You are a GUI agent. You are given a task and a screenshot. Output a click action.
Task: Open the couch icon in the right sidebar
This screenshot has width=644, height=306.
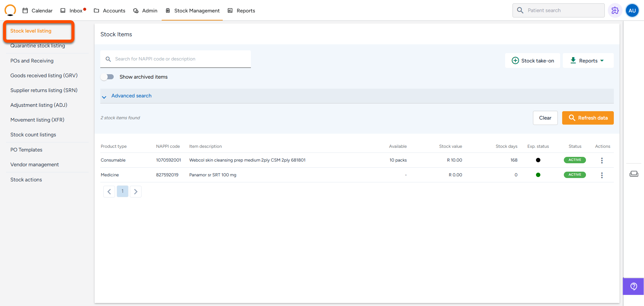(x=634, y=174)
